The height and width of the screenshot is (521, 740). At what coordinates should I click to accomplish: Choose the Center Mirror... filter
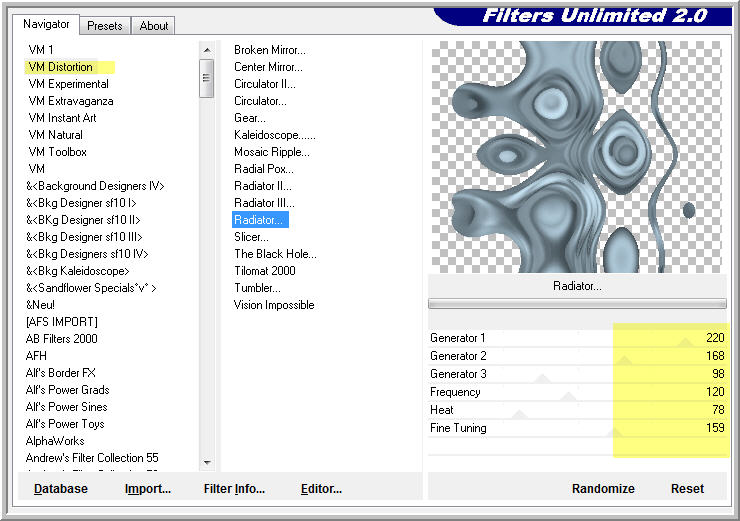[268, 67]
